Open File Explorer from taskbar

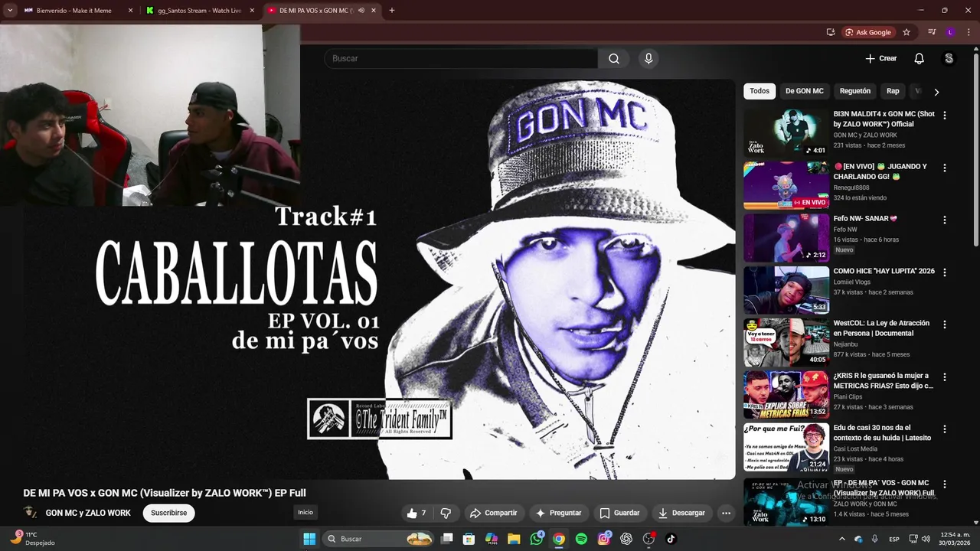point(514,539)
